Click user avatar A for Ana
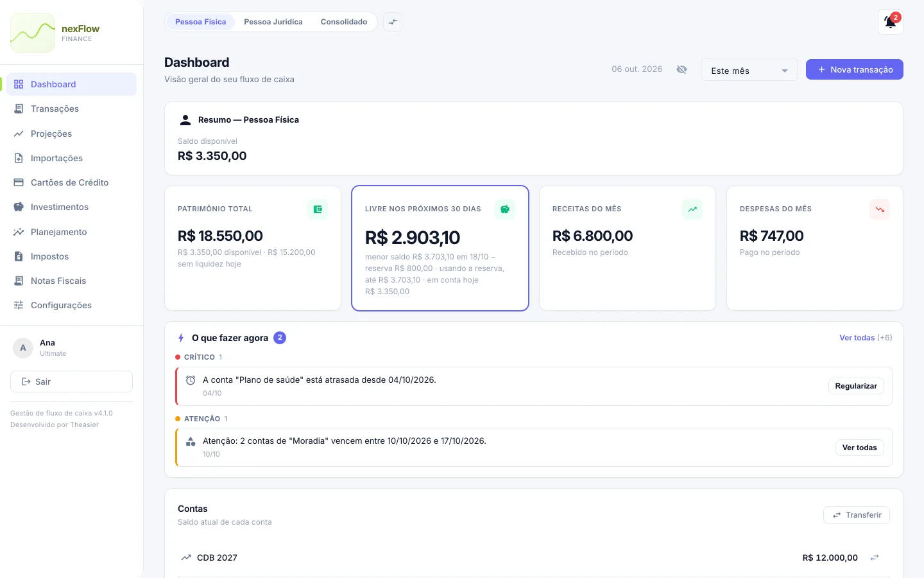The width and height of the screenshot is (924, 578). coord(23,348)
